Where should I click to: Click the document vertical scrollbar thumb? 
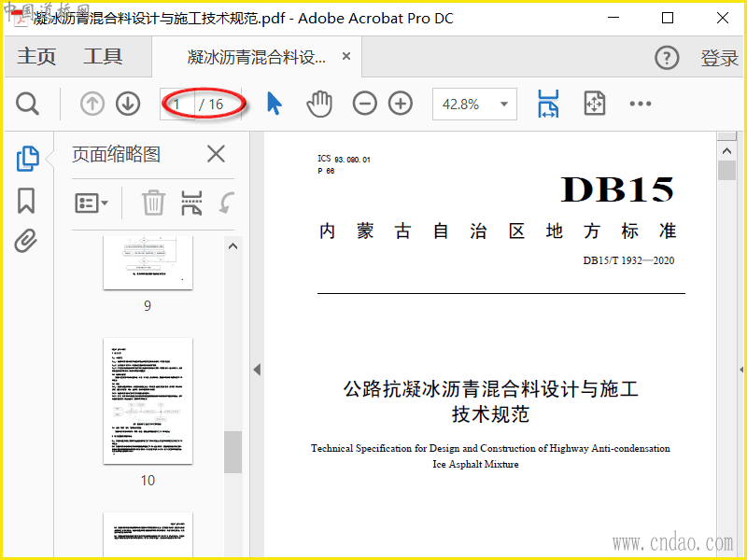[x=726, y=170]
